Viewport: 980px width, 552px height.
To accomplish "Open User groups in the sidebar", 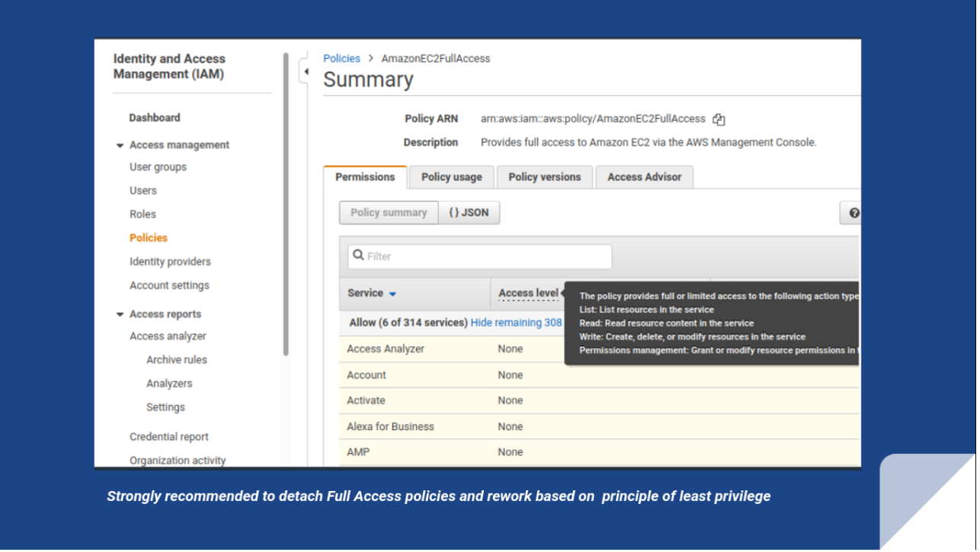I will [158, 167].
